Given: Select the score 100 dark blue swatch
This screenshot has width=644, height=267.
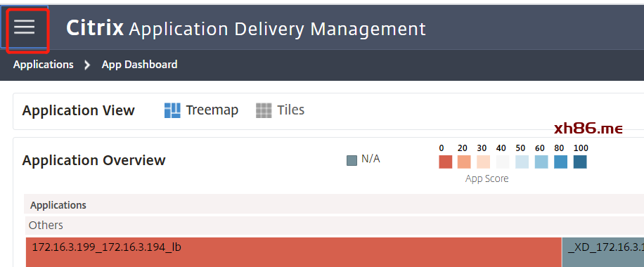Looking at the screenshot, I should pyautogui.click(x=580, y=162).
